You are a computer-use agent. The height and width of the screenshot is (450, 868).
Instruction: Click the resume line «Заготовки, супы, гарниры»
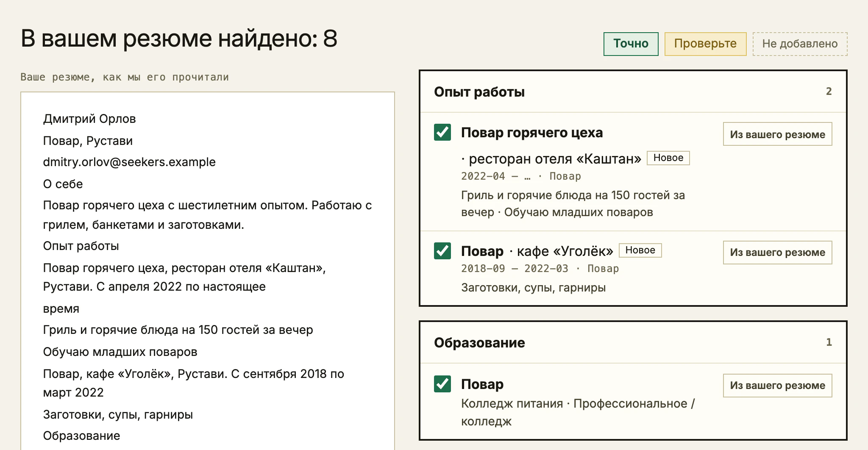(118, 414)
